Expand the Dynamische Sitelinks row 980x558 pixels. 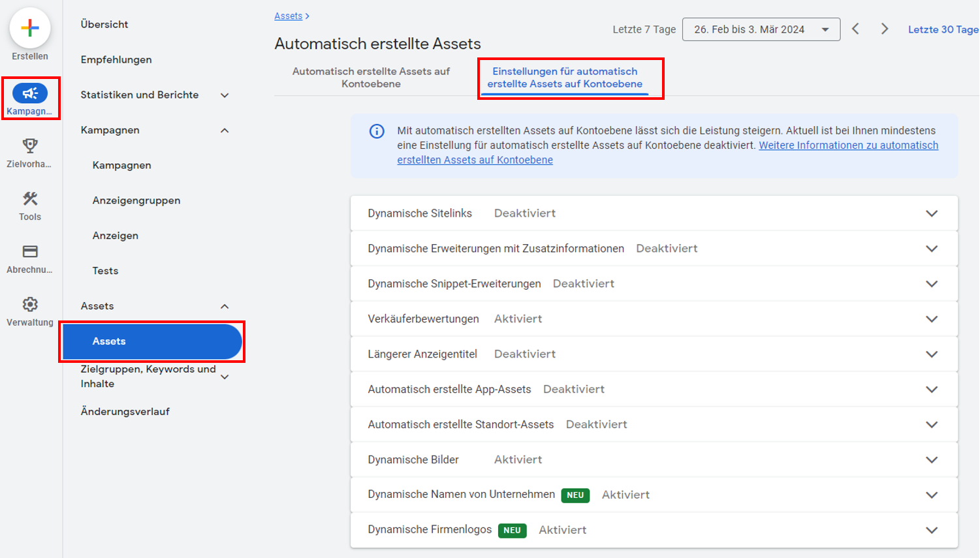(x=932, y=213)
